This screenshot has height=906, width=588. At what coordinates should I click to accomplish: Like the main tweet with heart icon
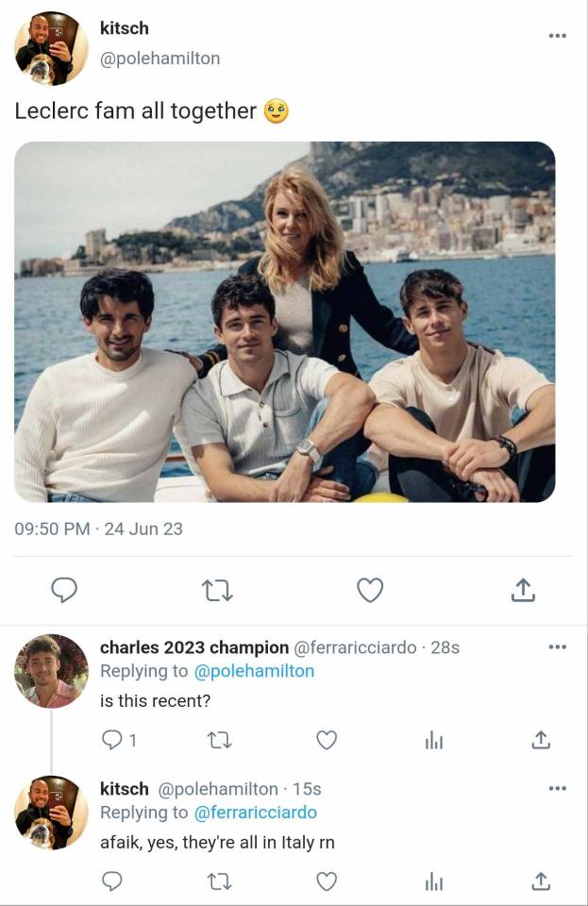point(370,591)
